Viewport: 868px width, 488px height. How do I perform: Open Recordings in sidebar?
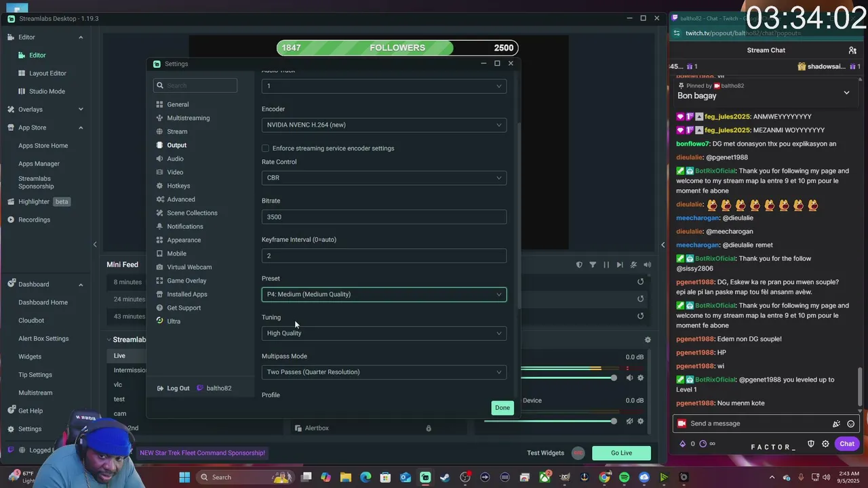[34, 220]
